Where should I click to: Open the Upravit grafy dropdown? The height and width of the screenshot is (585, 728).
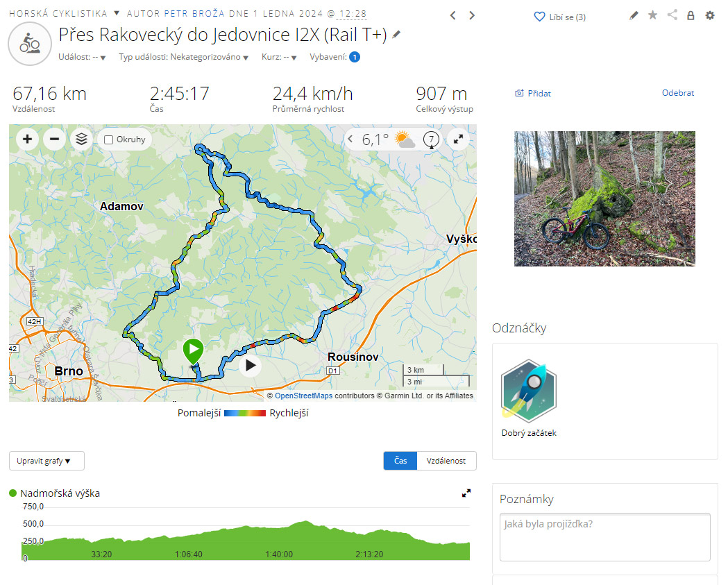(46, 461)
